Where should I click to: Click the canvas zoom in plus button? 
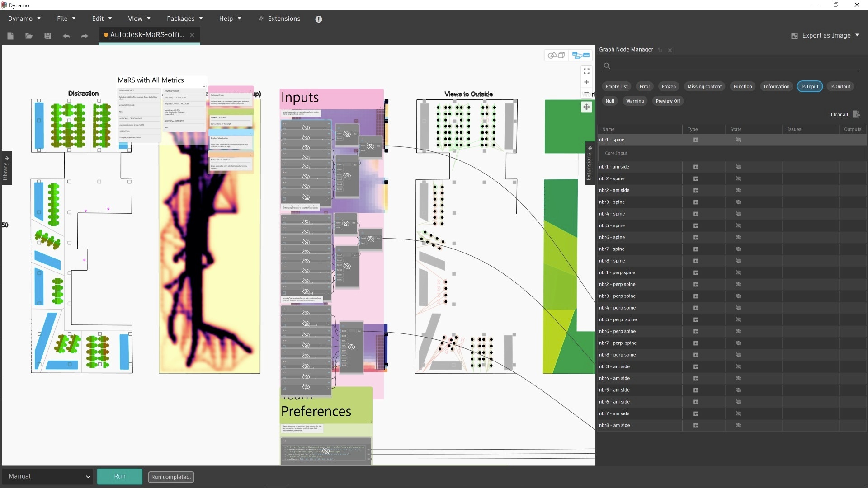586,82
